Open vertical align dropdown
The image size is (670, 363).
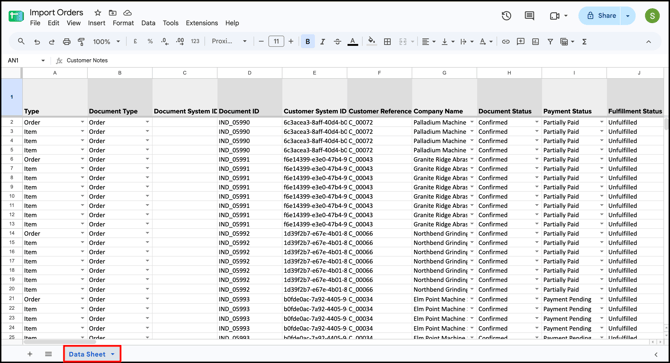click(447, 41)
